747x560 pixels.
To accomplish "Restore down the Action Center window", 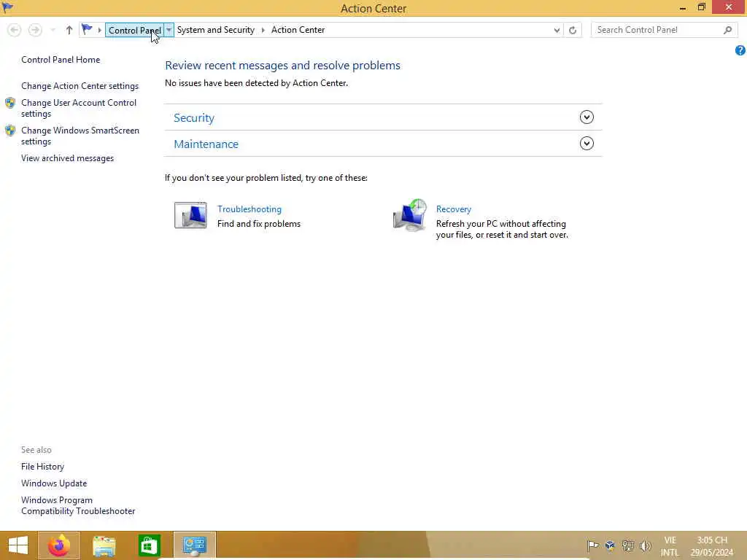I will pyautogui.click(x=701, y=7).
